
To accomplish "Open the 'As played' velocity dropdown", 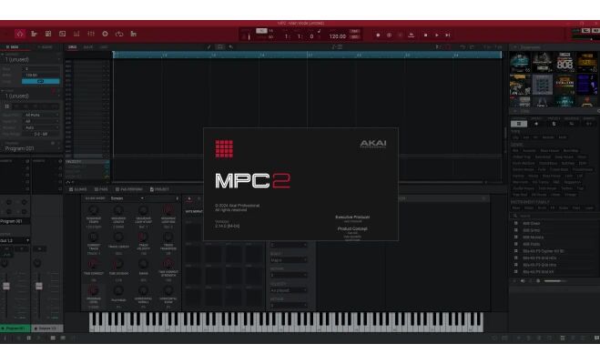I will [x=289, y=290].
